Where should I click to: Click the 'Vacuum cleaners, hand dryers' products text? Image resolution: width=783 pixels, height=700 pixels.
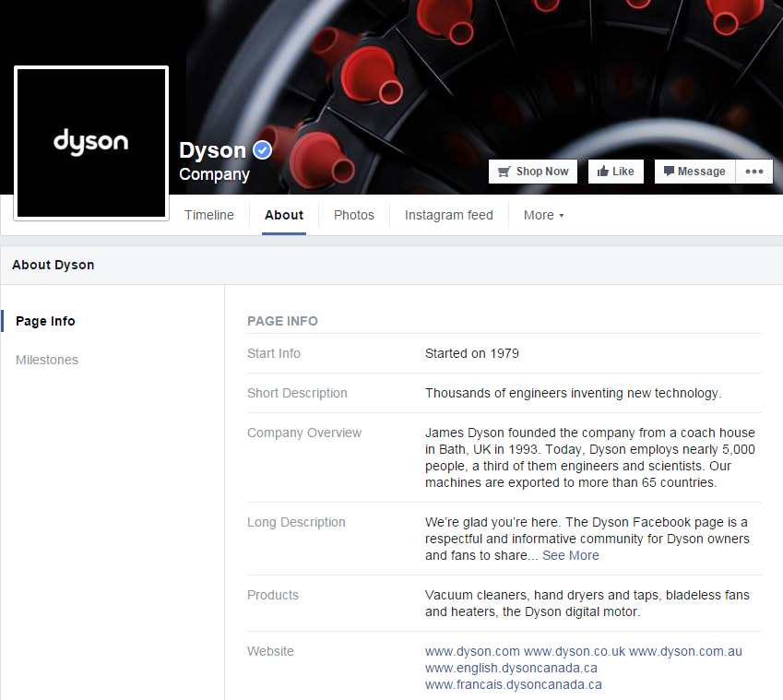tap(587, 604)
